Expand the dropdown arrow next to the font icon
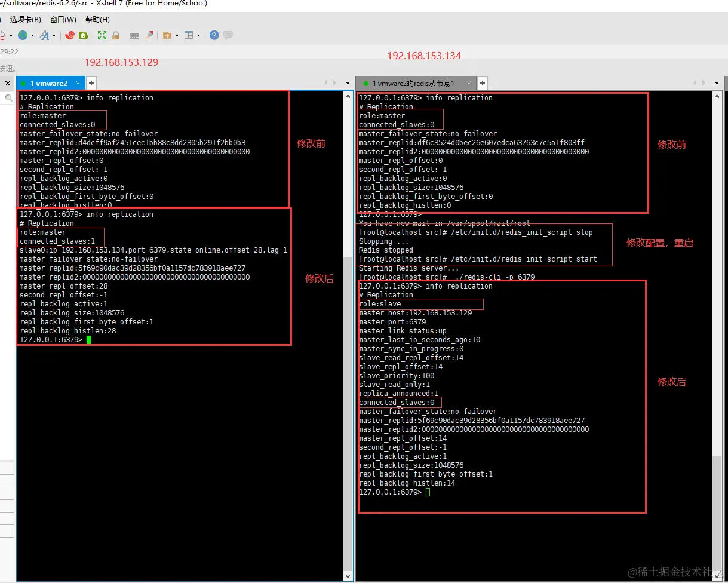This screenshot has height=583, width=728. tap(54, 36)
